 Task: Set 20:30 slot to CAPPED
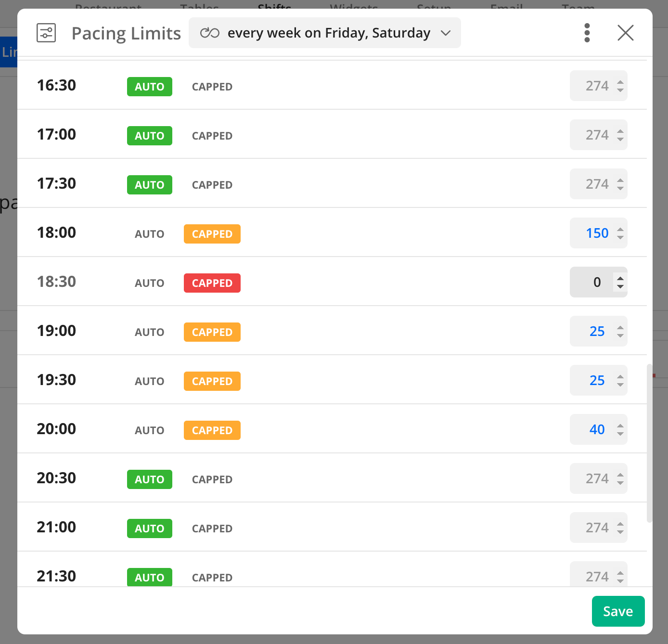click(212, 480)
